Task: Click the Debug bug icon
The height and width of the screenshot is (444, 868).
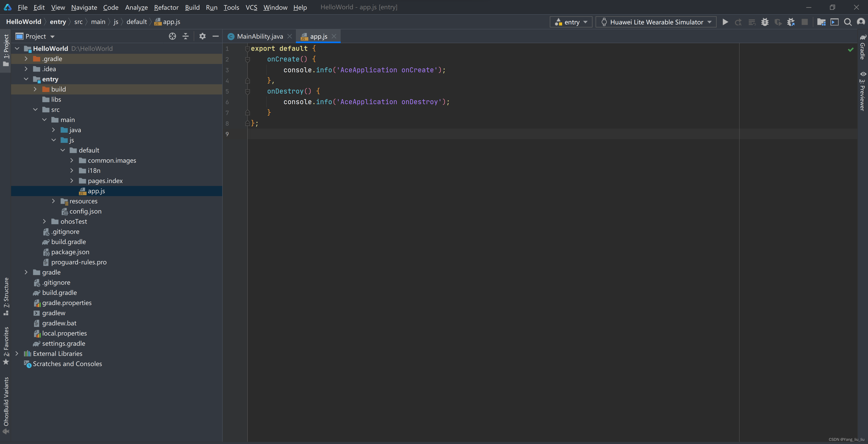Action: coord(765,22)
